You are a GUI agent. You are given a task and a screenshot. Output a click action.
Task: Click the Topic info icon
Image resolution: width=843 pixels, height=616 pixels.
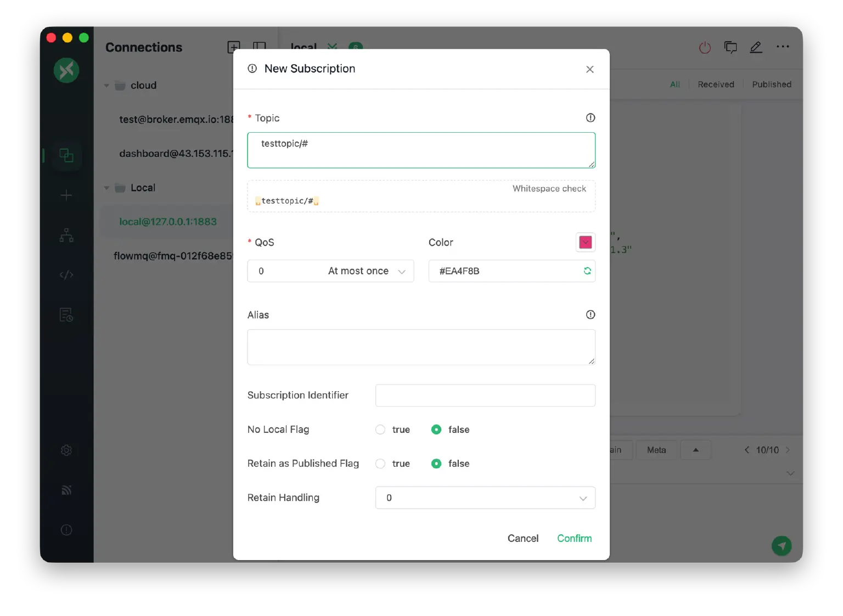[591, 118]
